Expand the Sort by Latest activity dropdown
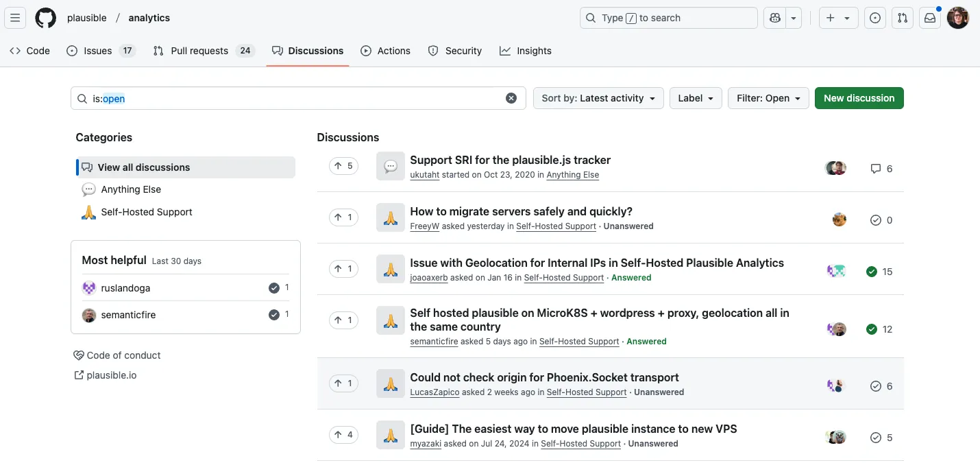This screenshot has height=463, width=980. coord(598,98)
